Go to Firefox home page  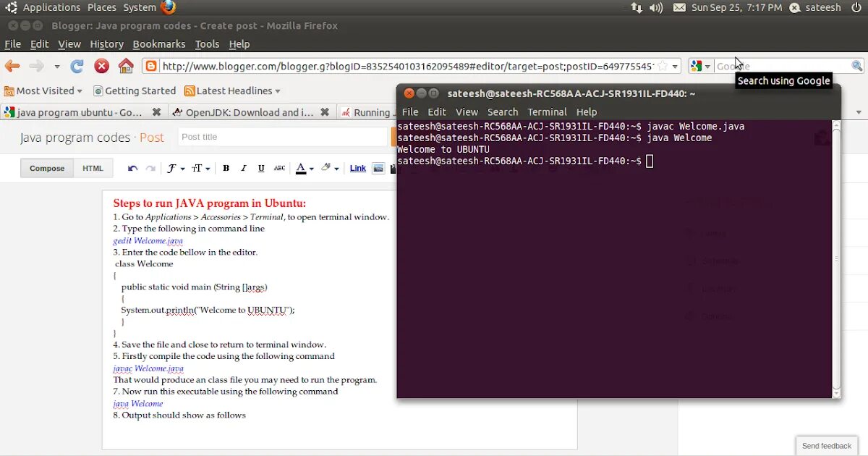point(126,66)
